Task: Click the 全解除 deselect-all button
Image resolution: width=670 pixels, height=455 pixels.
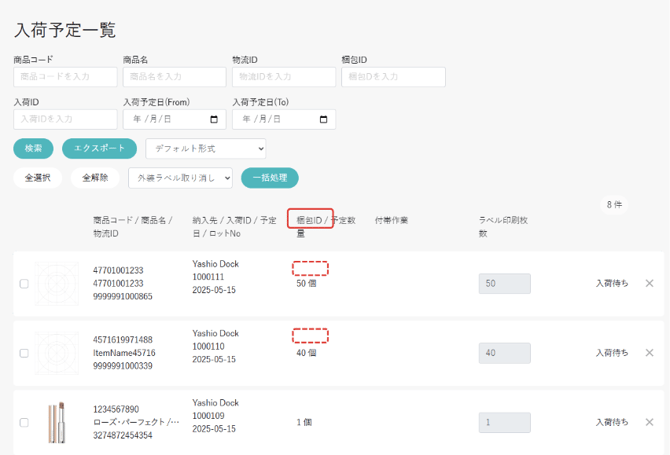Action: (x=95, y=178)
